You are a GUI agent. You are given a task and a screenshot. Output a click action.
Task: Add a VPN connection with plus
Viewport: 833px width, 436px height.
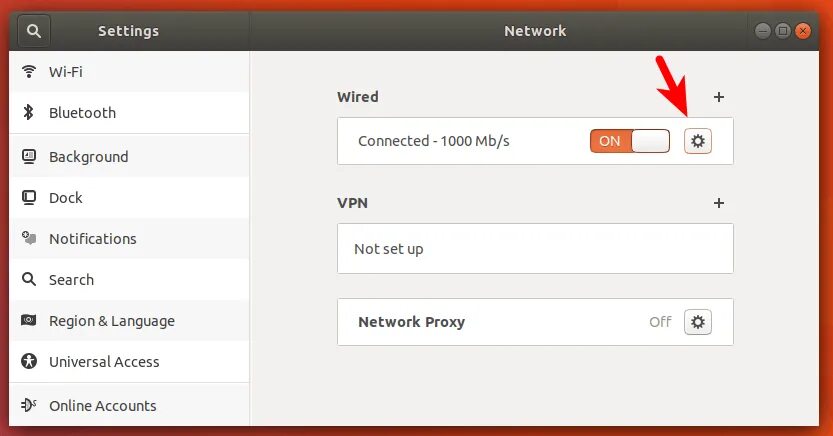[x=718, y=202]
